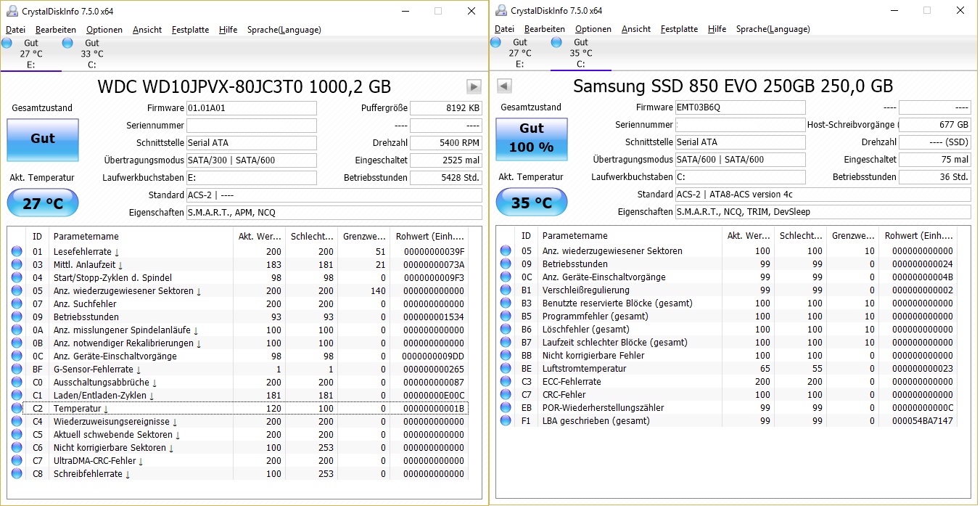The image size is (980, 506).
Task: Click disk E: status orb in right window
Action: 495,42
